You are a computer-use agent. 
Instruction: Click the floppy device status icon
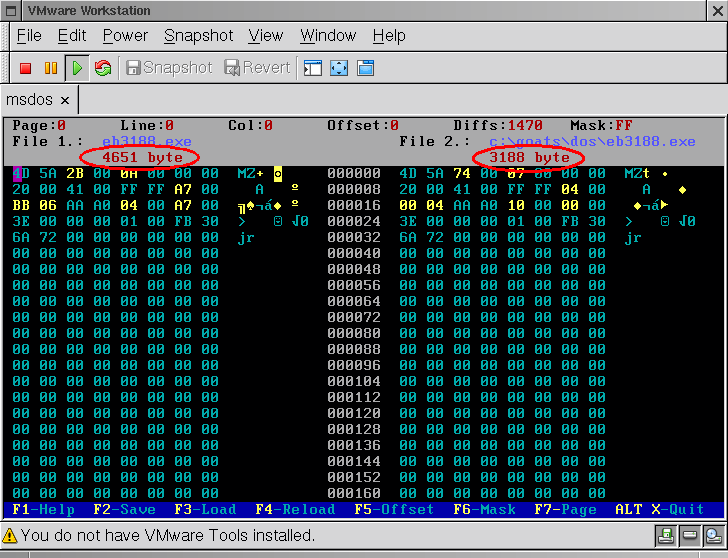[666, 536]
